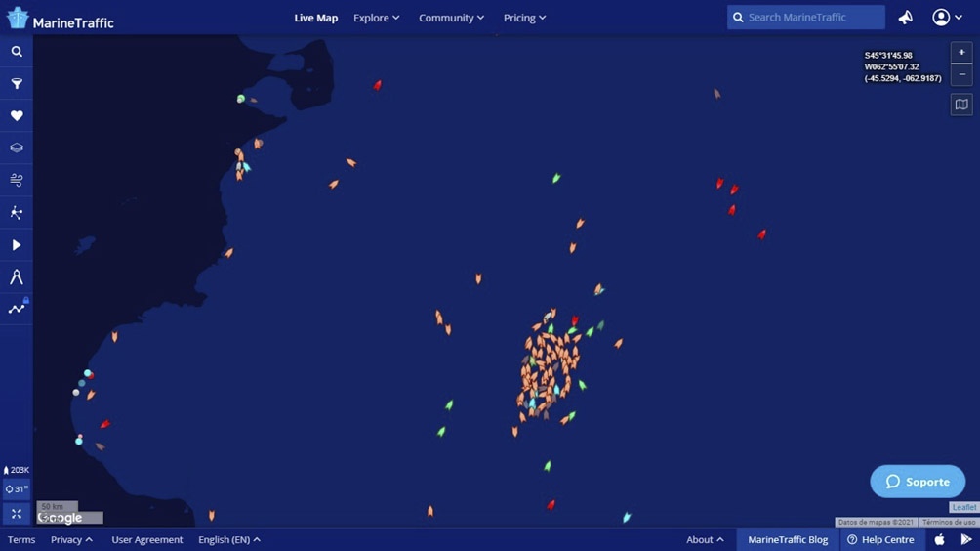
Task: Toggle fullscreen map view
Action: click(17, 514)
